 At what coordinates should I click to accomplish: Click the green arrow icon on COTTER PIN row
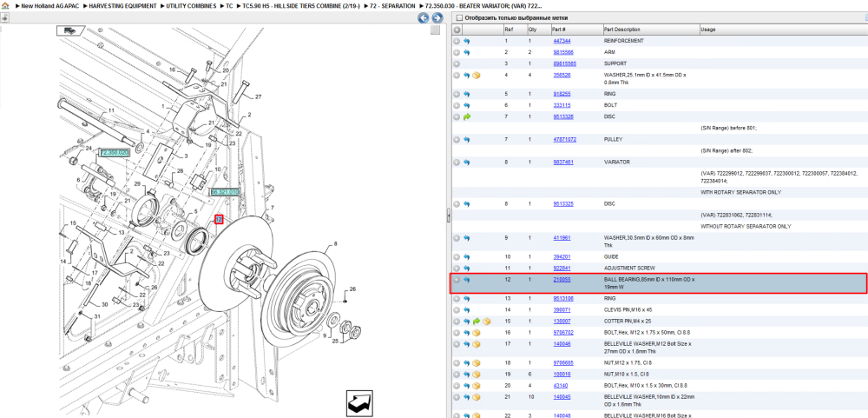point(476,321)
